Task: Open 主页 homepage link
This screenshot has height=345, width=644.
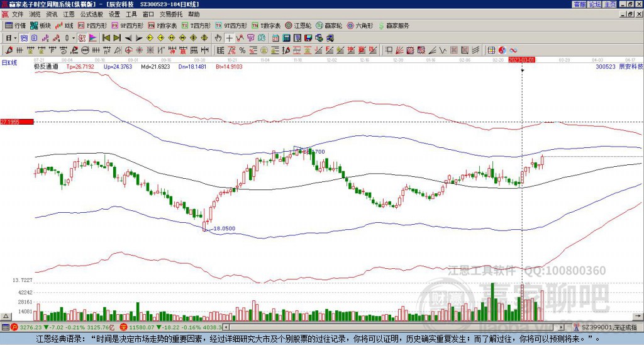Action: coord(610,4)
